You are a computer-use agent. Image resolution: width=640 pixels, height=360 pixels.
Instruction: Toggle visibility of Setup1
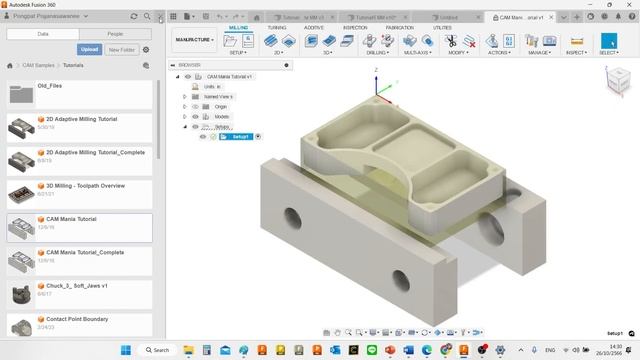pos(203,137)
